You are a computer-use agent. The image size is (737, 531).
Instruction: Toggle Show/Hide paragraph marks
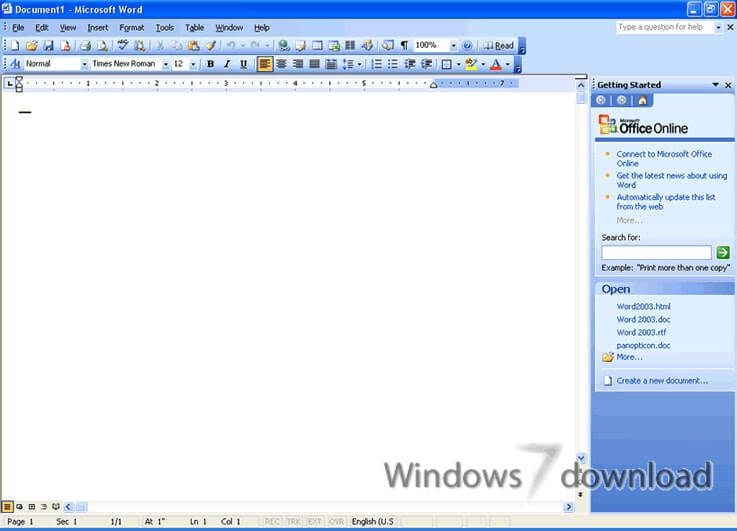click(404, 46)
